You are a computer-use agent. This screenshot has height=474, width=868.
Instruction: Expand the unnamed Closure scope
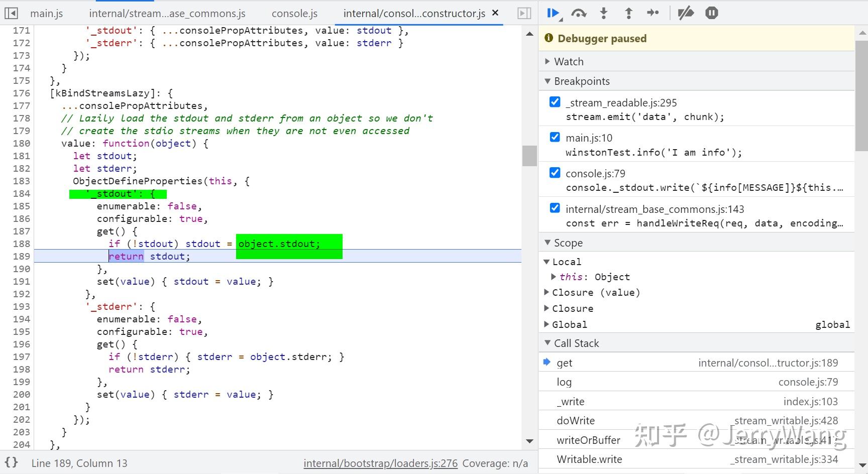coord(547,308)
